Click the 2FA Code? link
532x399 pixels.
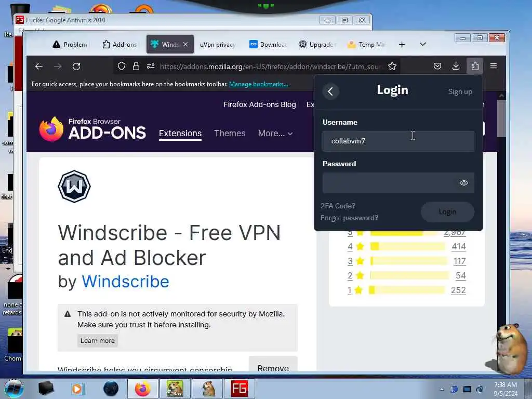pos(338,206)
